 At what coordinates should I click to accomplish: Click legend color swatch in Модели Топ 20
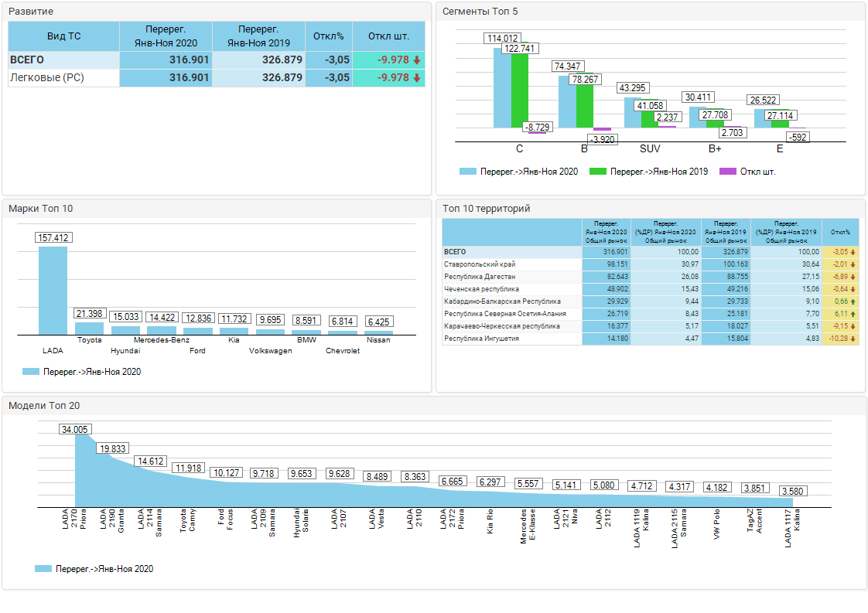[43, 569]
